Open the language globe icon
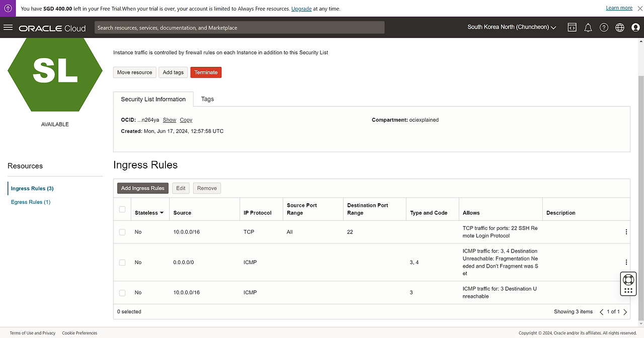Screen dimensions: 644x338 (620, 28)
